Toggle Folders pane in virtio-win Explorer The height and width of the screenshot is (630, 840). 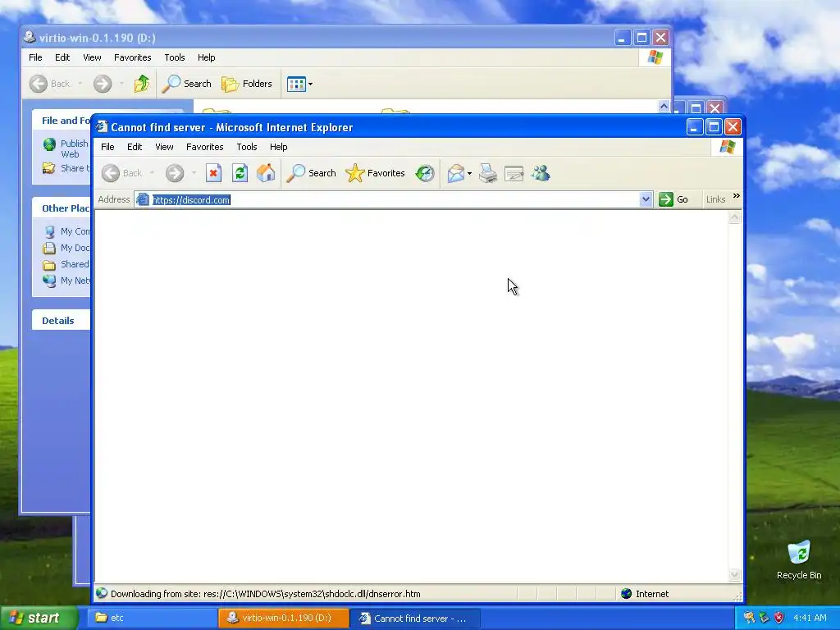pos(246,84)
